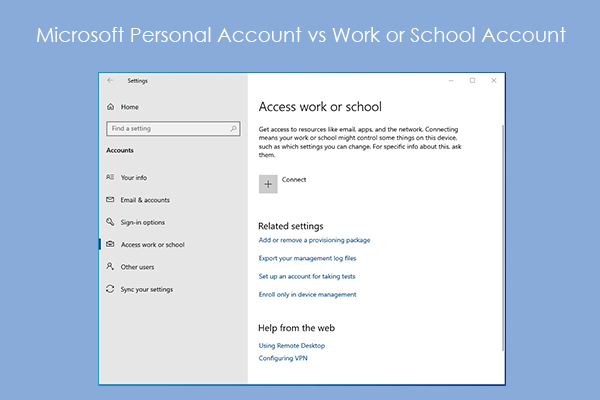Viewport: 600px width, 400px height.
Task: Click the Access work or school page title
Action: click(x=320, y=107)
